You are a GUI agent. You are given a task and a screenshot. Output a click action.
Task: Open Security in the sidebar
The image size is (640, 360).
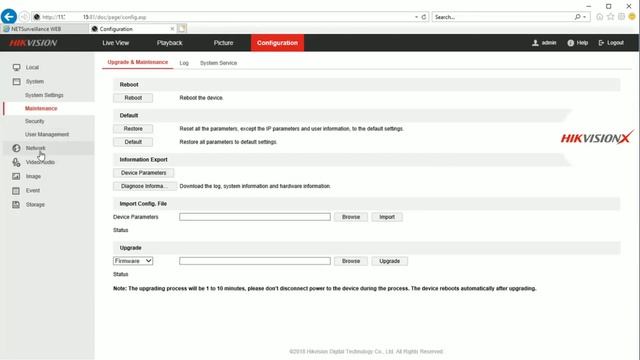pos(34,121)
